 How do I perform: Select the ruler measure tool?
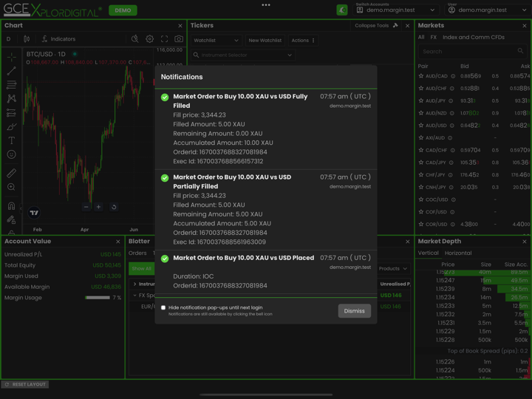(x=11, y=173)
